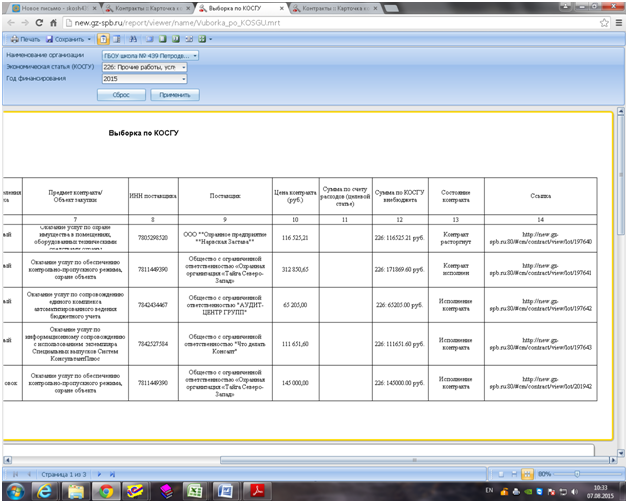Open Год финансирования dropdown showing 2015
Viewport: 628px width, 503px height.
[x=145, y=79]
